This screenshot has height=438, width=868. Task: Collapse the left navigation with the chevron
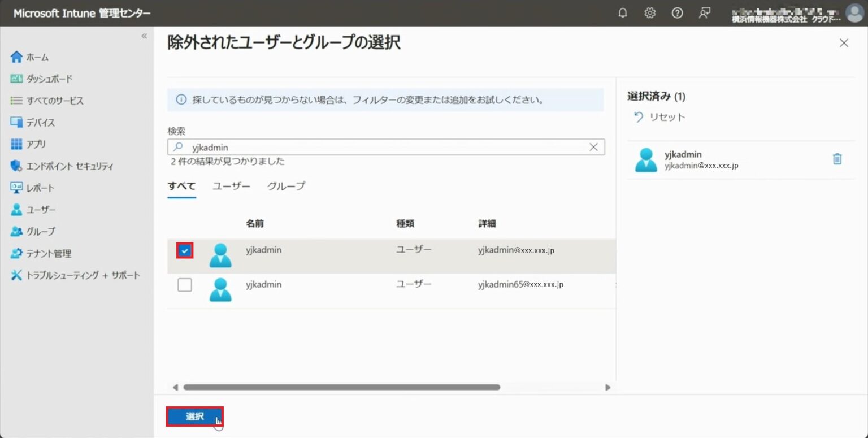(144, 35)
